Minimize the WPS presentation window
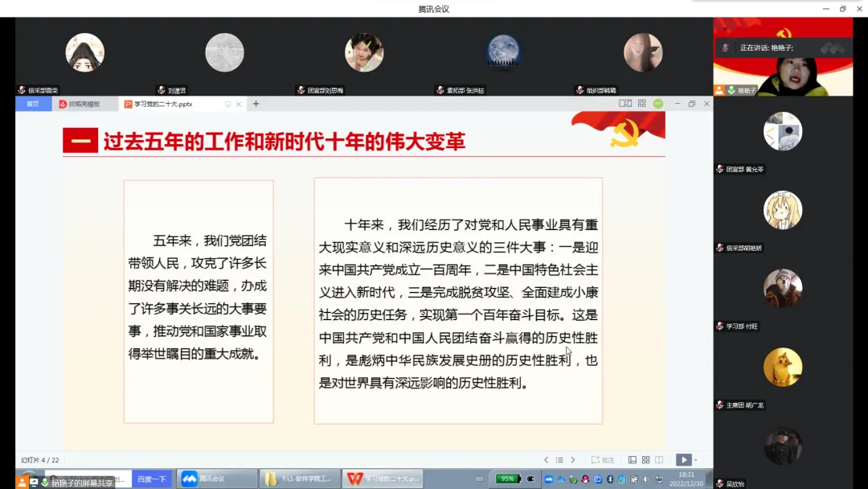Viewport: 868px width, 489px height. pos(677,104)
